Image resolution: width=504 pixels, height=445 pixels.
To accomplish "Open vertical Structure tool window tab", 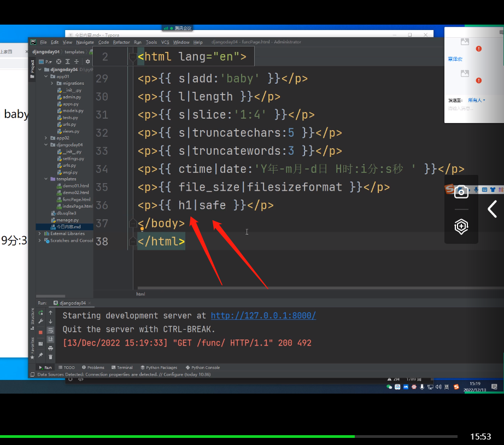I will [32, 319].
